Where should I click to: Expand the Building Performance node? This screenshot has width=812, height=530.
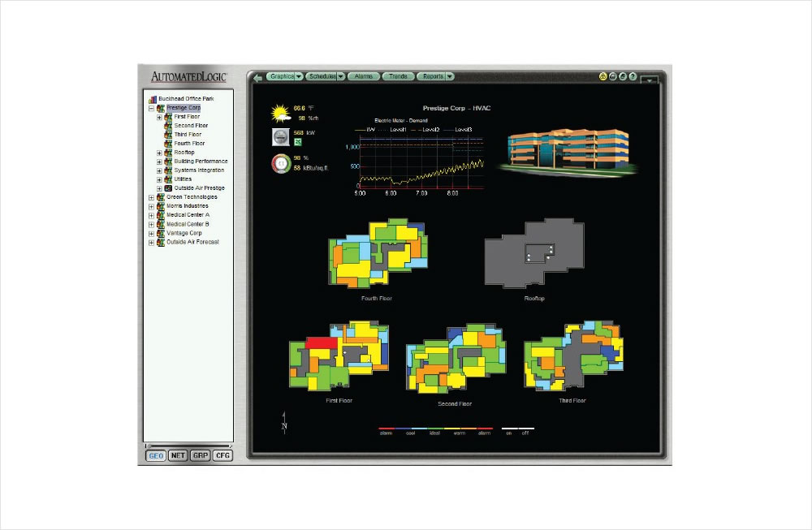click(159, 162)
